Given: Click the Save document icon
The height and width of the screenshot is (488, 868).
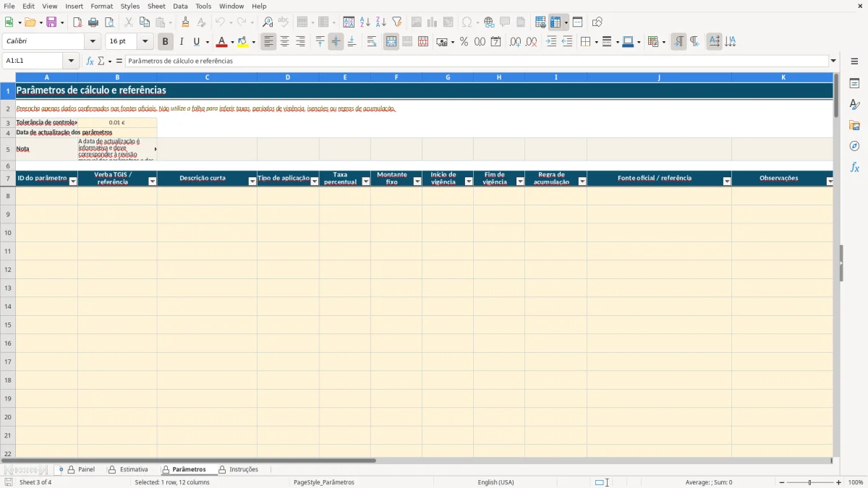Looking at the screenshot, I should pyautogui.click(x=51, y=22).
